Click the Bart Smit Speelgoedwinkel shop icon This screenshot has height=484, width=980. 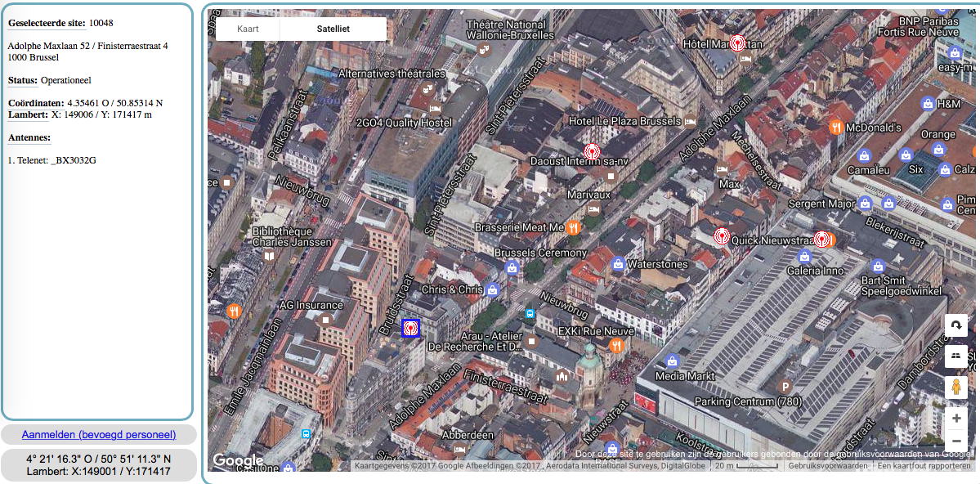point(878,266)
